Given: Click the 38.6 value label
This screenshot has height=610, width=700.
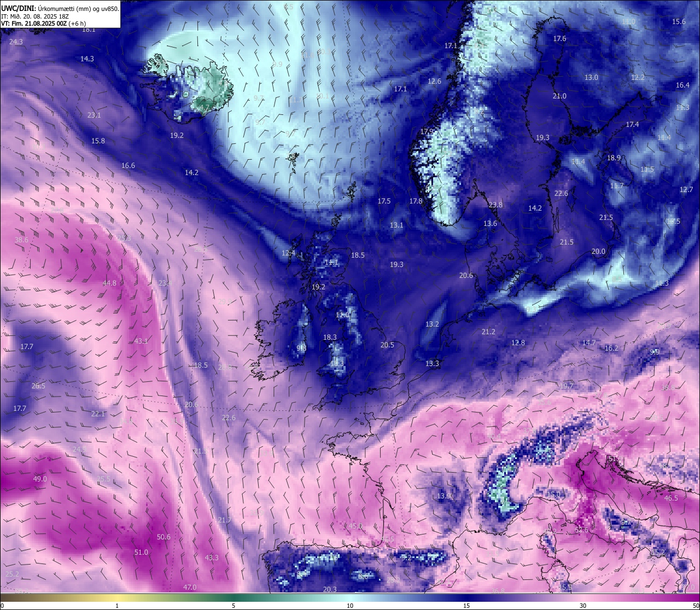Looking at the screenshot, I should 21,240.
